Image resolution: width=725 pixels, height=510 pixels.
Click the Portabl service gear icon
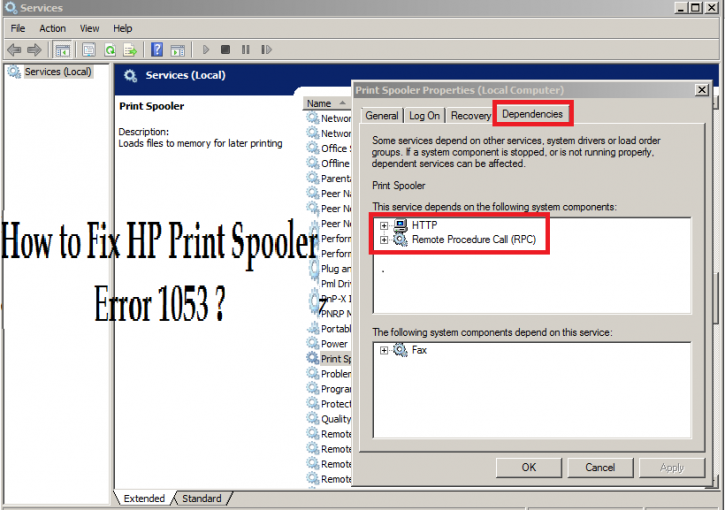313,328
